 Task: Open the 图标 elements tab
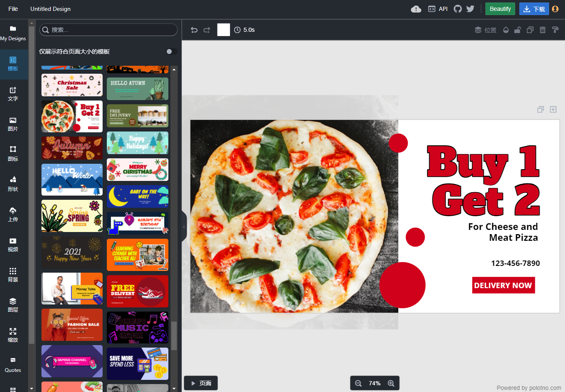point(13,155)
